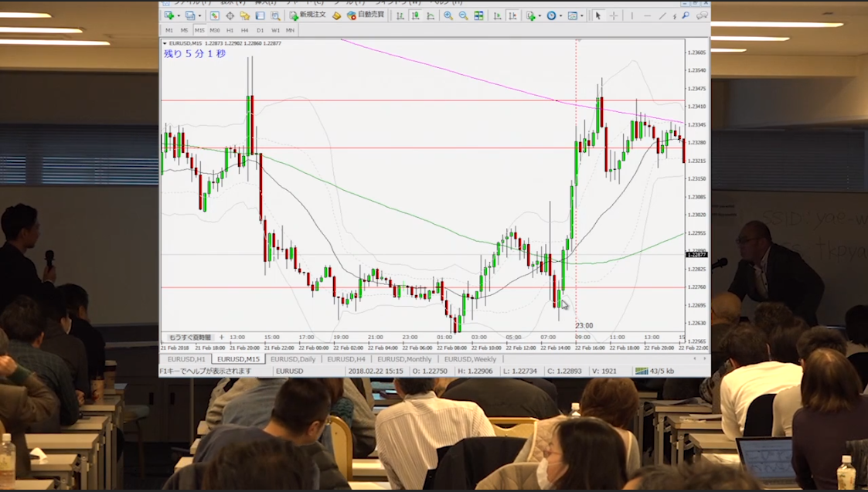Click the Zoom Out magnifier icon
Viewport: 868px width, 492px height.
(x=463, y=15)
